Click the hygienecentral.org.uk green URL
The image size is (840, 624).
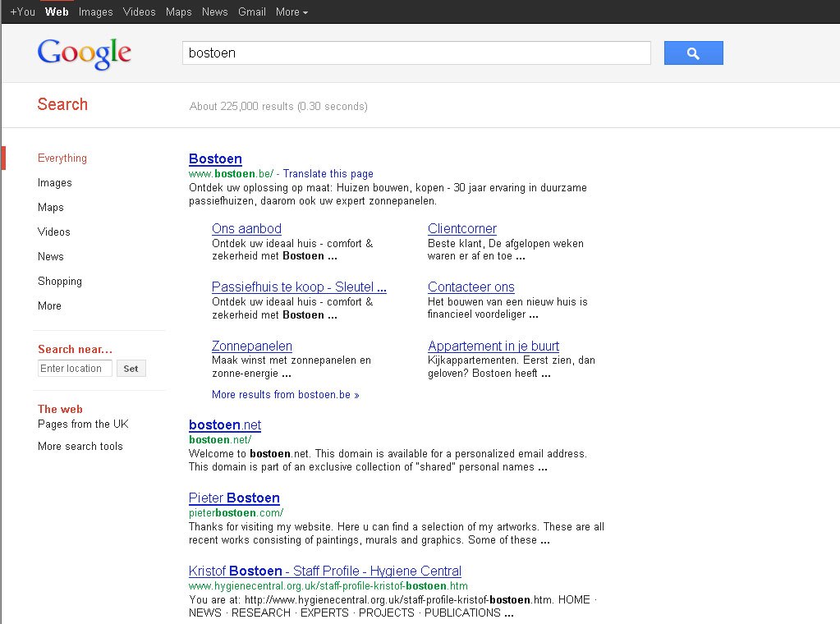[x=328, y=586]
